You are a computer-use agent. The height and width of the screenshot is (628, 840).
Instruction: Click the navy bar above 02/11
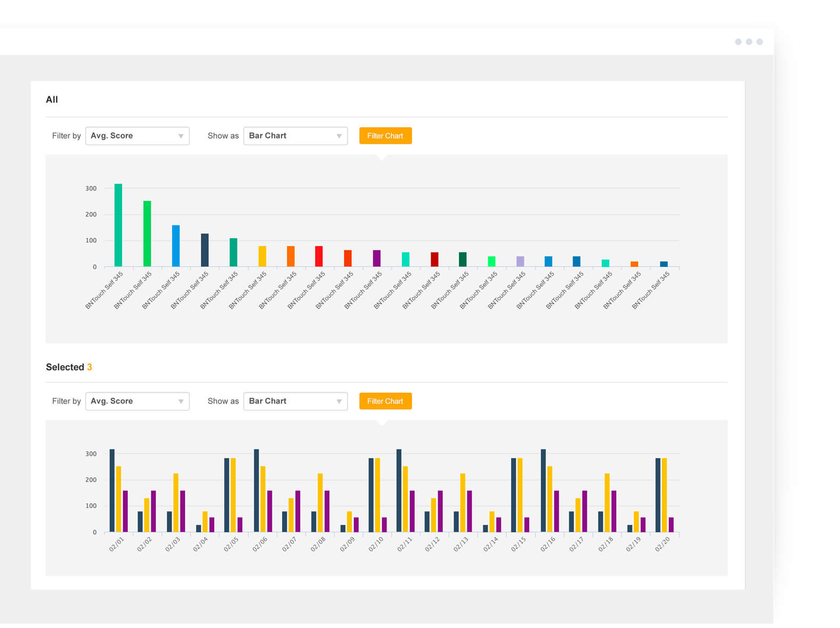click(x=399, y=490)
